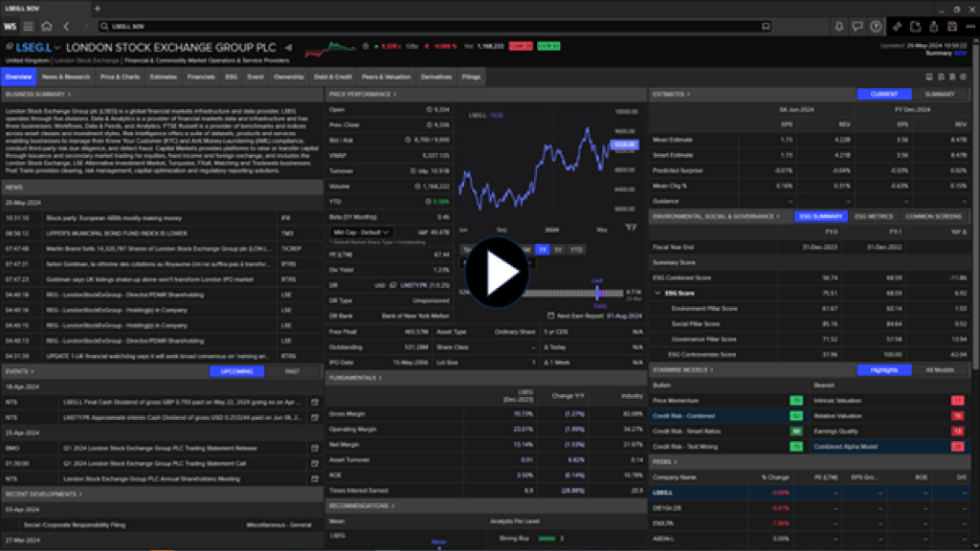
Task: Click the save icon in top toolbar
Action: tap(952, 27)
